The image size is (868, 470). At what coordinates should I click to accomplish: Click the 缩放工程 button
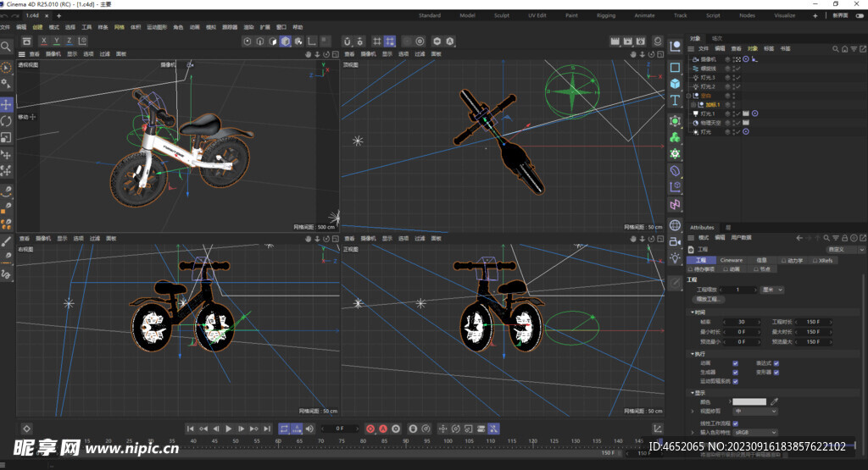[708, 299]
